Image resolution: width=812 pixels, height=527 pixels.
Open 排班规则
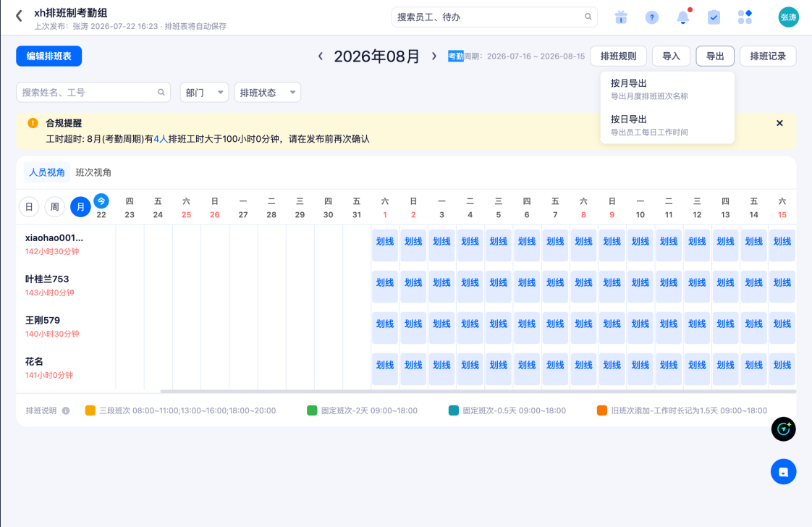click(618, 56)
